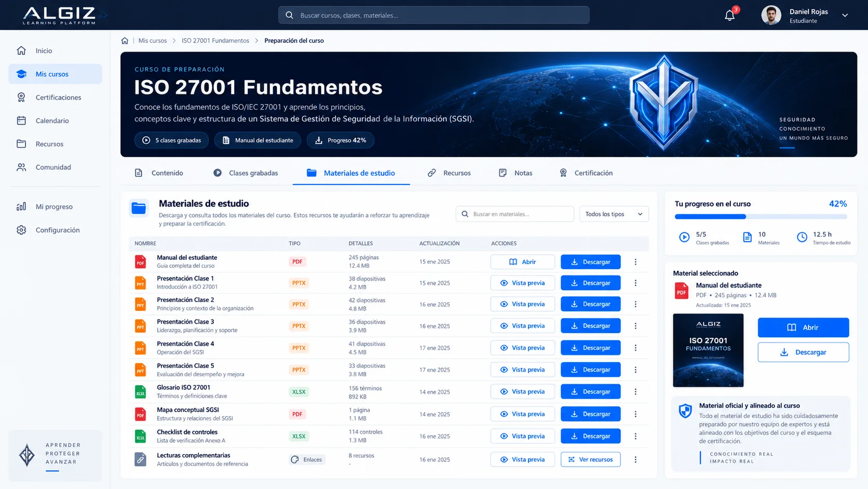
Task: Open Calendario in the sidebar
Action: [x=55, y=121]
